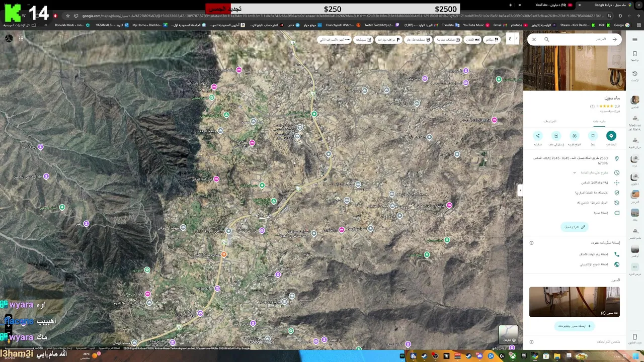
Task: Click help icon beside reviews summary
Action: 531,342
